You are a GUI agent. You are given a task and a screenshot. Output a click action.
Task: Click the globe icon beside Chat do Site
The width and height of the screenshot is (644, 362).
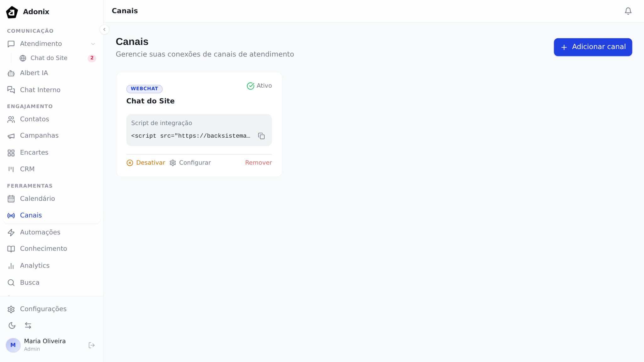tap(23, 58)
